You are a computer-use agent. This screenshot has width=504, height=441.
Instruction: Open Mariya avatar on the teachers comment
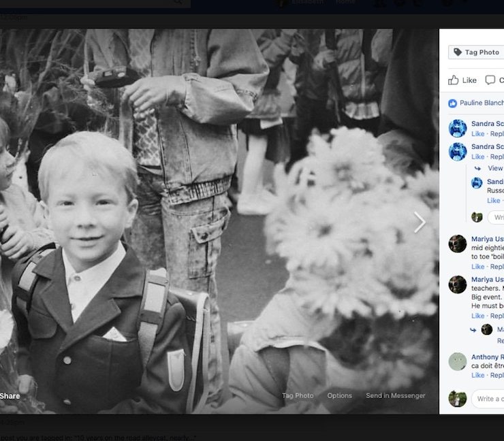pos(458,284)
